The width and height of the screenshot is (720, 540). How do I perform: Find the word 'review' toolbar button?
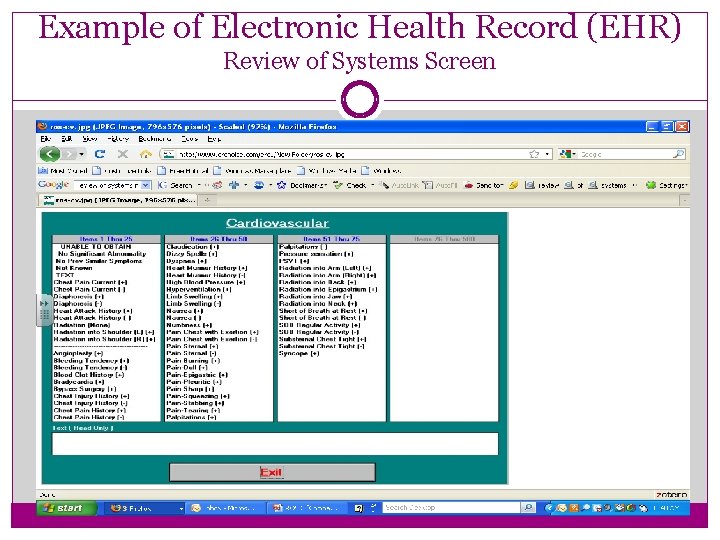[542, 185]
